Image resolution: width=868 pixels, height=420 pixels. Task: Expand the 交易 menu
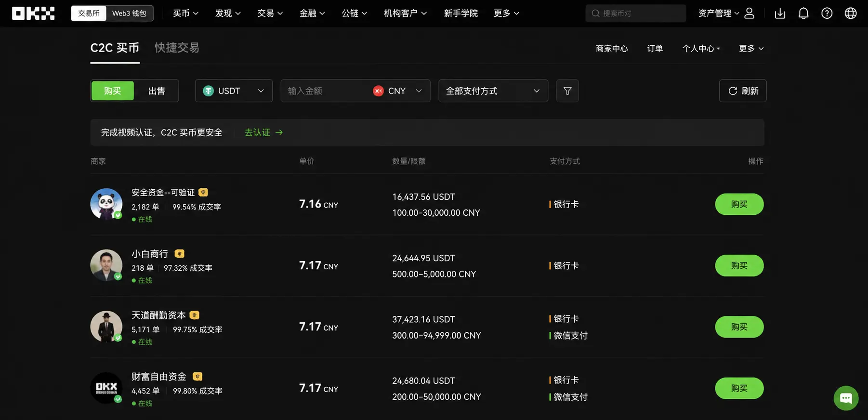270,13
